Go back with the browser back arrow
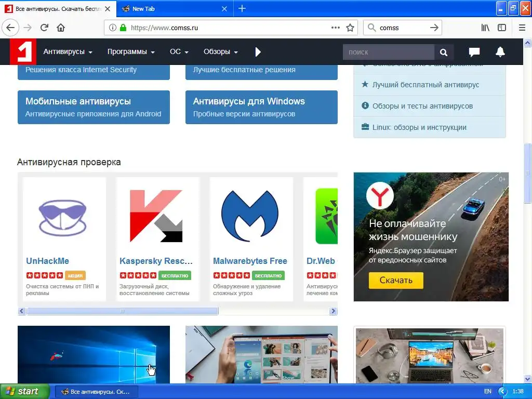The height and width of the screenshot is (399, 532). (x=10, y=28)
